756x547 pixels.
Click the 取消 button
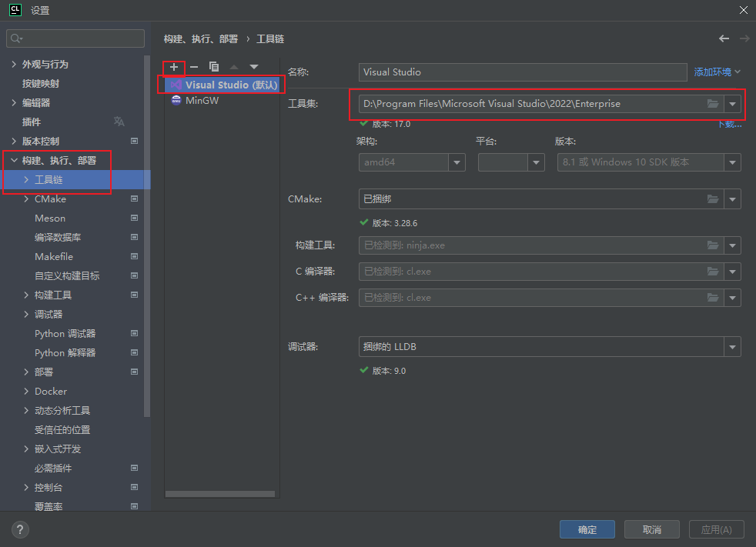652,529
